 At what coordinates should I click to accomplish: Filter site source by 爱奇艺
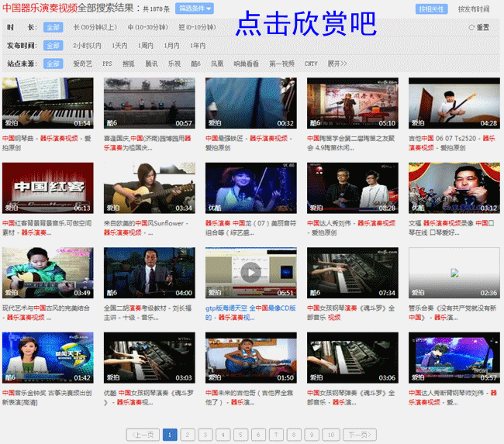point(82,64)
